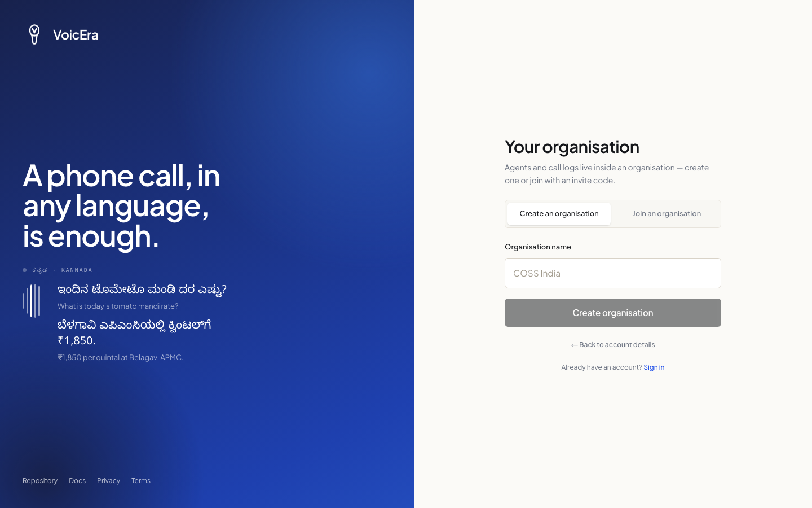Click the audio waveform bars icon
Viewport: 812px width, 508px height.
pyautogui.click(x=32, y=301)
